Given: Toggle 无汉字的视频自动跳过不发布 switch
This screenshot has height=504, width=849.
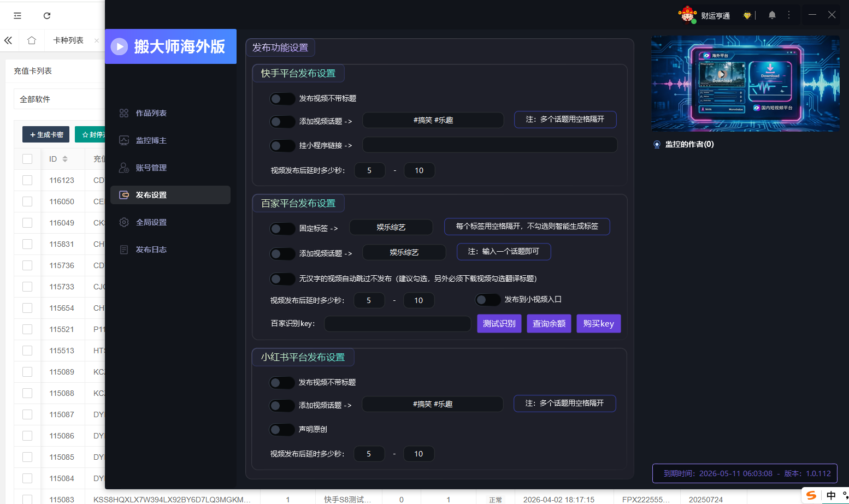Looking at the screenshot, I should (282, 279).
